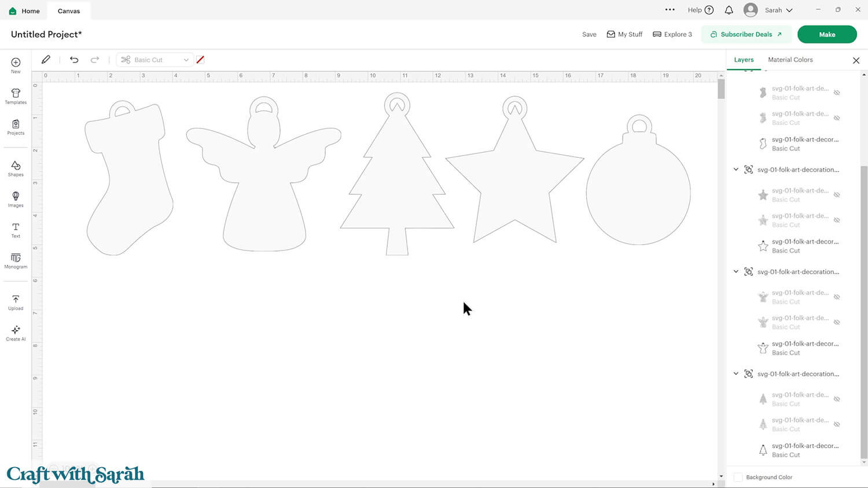Select the Christmas tree shape on canvas
Viewport: 868px width, 488px height.
(x=397, y=173)
